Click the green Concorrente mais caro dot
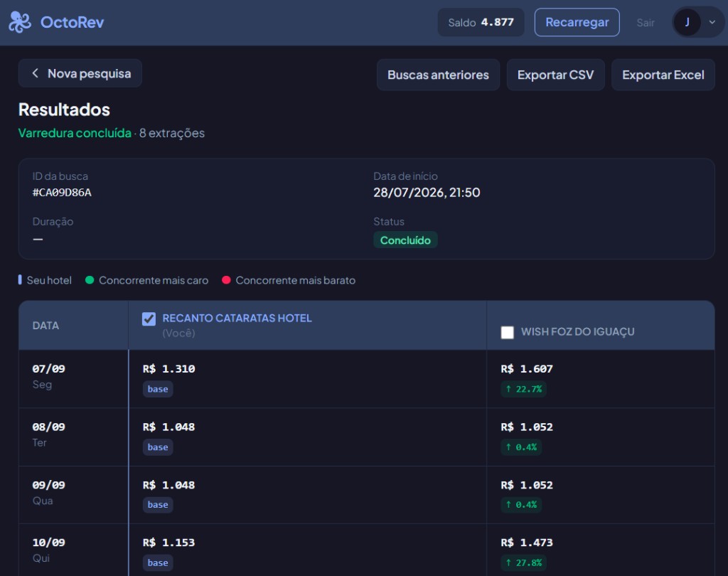728x576 pixels. click(90, 279)
